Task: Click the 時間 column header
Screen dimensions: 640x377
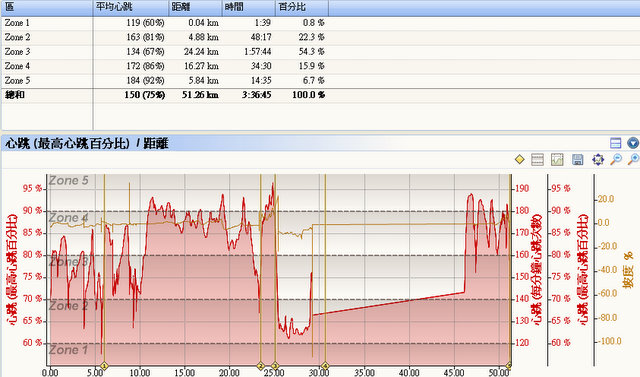Action: [249, 7]
